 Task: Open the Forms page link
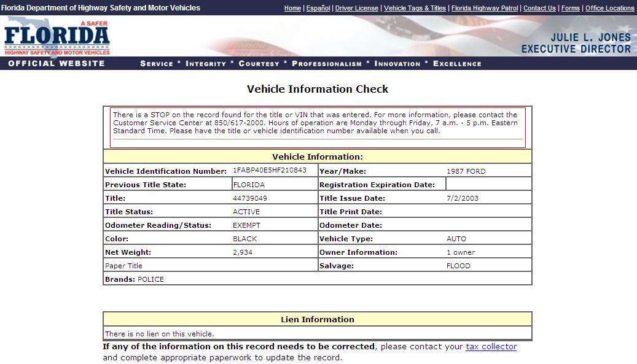tap(570, 8)
